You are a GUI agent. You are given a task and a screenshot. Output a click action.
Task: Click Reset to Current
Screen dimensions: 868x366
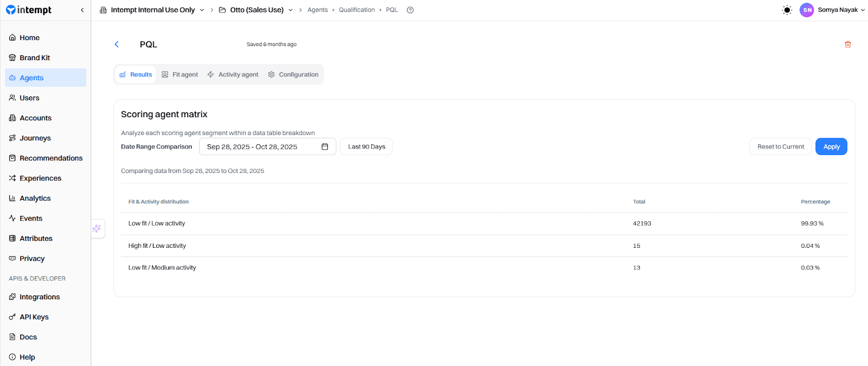(x=781, y=146)
